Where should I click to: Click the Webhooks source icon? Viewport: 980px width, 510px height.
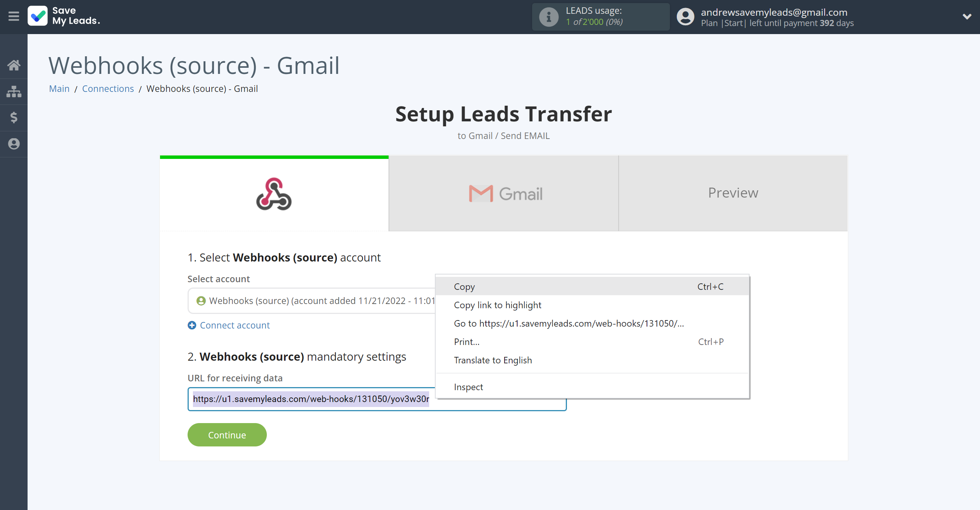point(274,193)
